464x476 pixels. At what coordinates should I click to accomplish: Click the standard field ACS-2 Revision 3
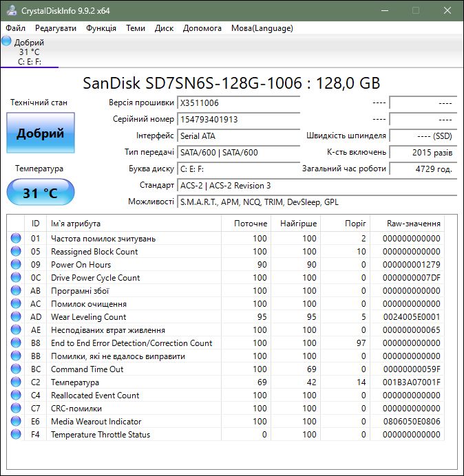point(317,186)
